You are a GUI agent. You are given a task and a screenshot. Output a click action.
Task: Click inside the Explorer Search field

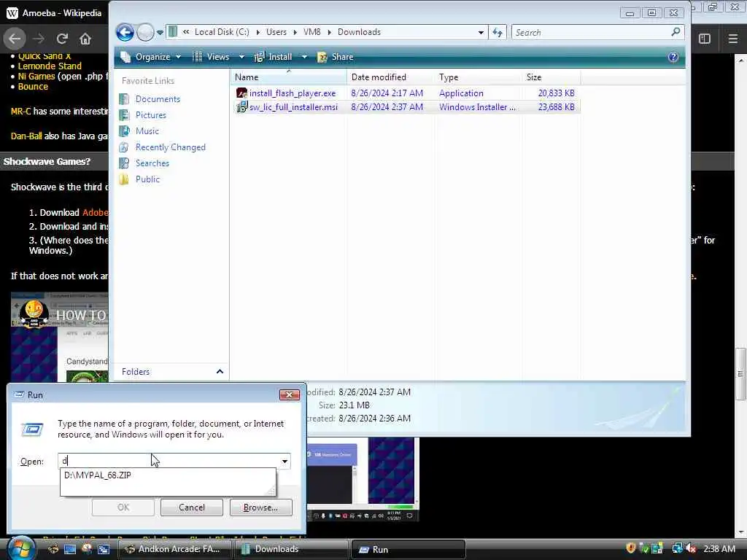coord(591,32)
